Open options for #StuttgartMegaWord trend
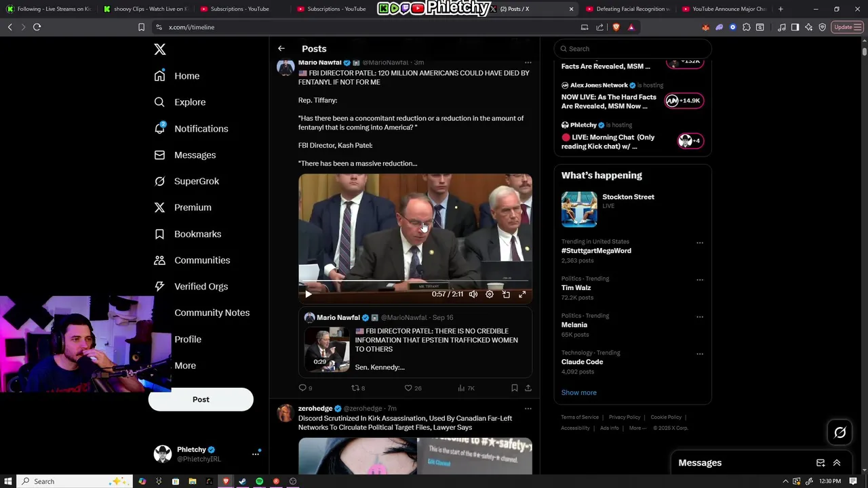 [x=699, y=243]
